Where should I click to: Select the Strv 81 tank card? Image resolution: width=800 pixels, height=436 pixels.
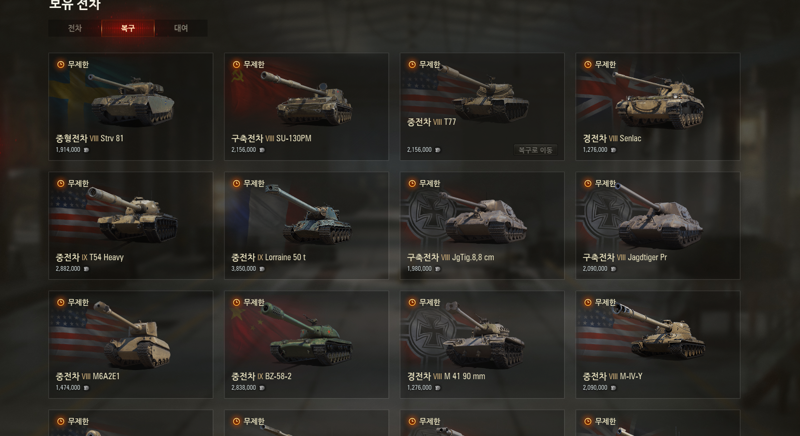(131, 107)
